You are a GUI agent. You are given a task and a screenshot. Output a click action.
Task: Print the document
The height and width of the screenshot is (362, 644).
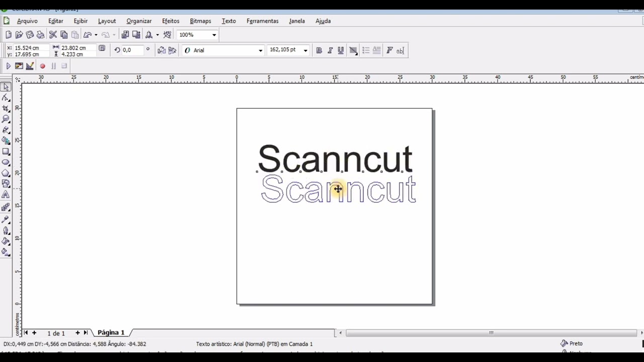pyautogui.click(x=40, y=35)
